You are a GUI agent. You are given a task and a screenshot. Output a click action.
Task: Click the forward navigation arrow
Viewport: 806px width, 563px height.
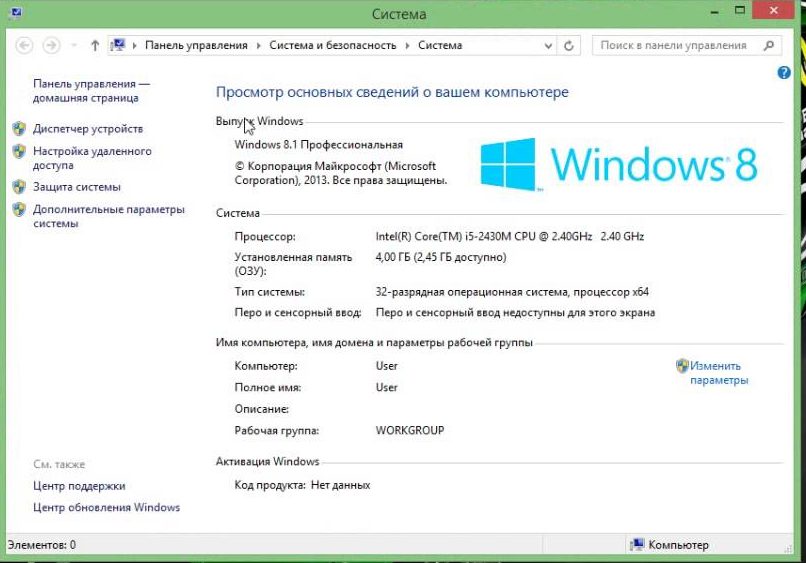[51, 45]
